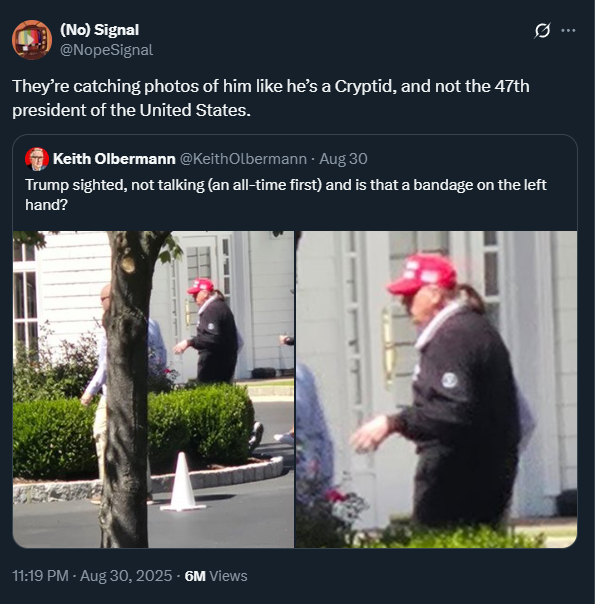The height and width of the screenshot is (604, 595).
Task: Click the quoted post's Aug 30 date
Action: pyautogui.click(x=344, y=159)
